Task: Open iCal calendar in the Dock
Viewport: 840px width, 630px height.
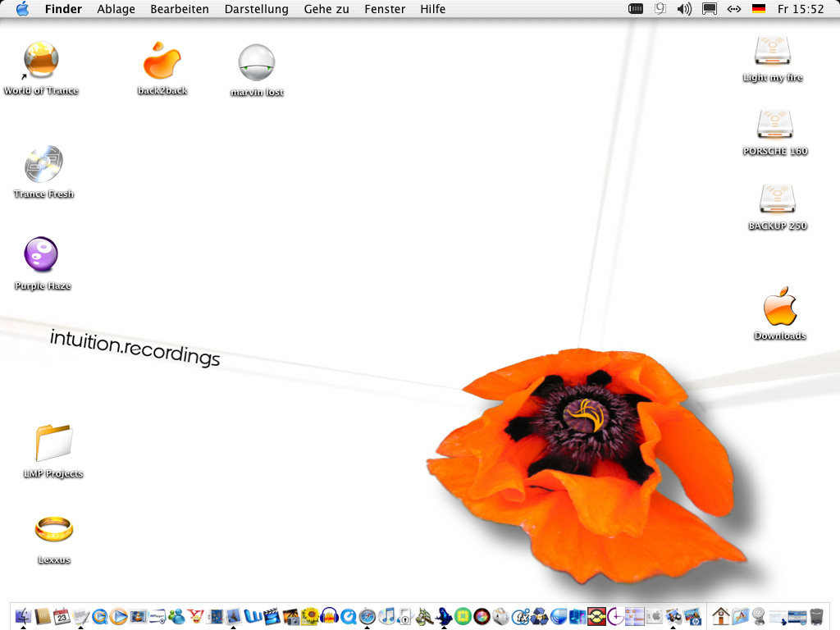Action: pos(62,616)
